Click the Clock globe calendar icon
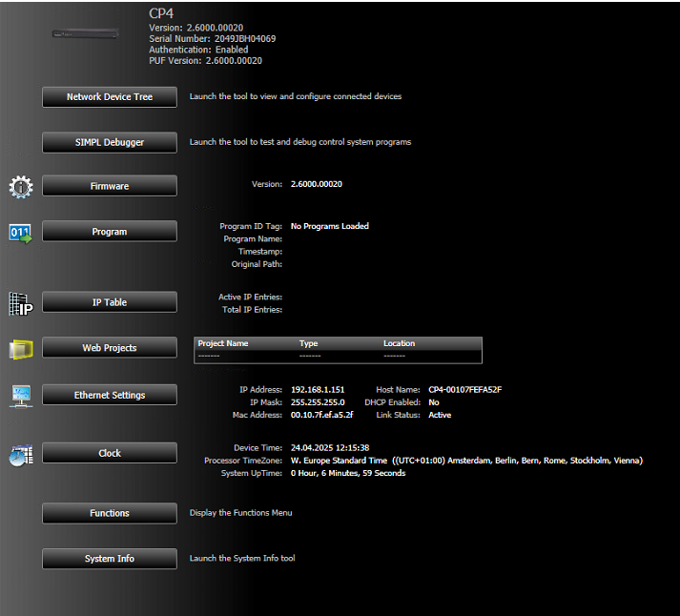The image size is (680, 616). tap(21, 455)
